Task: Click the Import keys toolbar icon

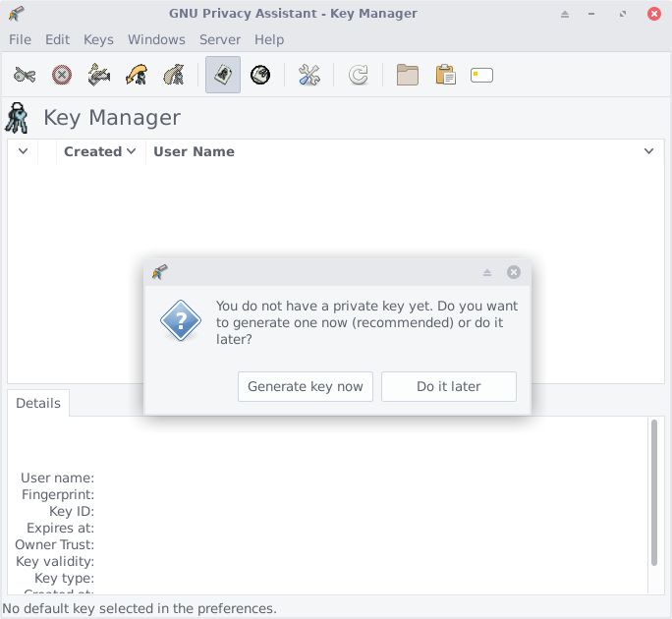Action: coord(136,75)
